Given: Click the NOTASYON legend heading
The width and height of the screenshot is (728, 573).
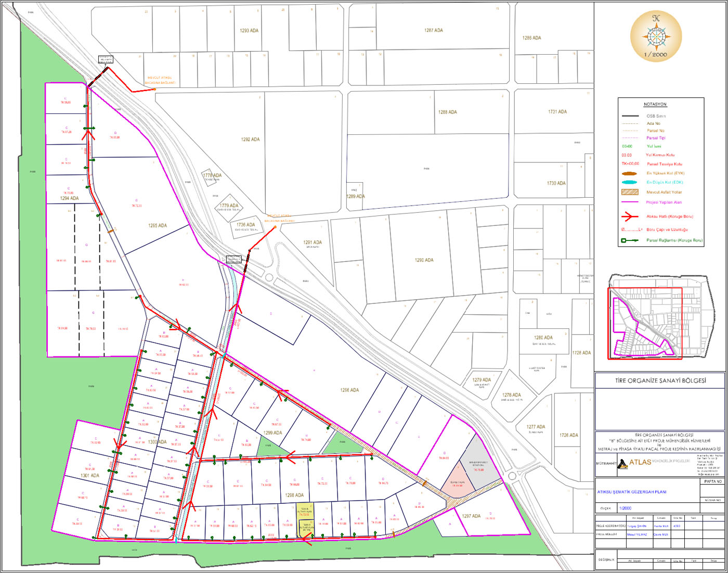Looking at the screenshot, I should coord(655,105).
